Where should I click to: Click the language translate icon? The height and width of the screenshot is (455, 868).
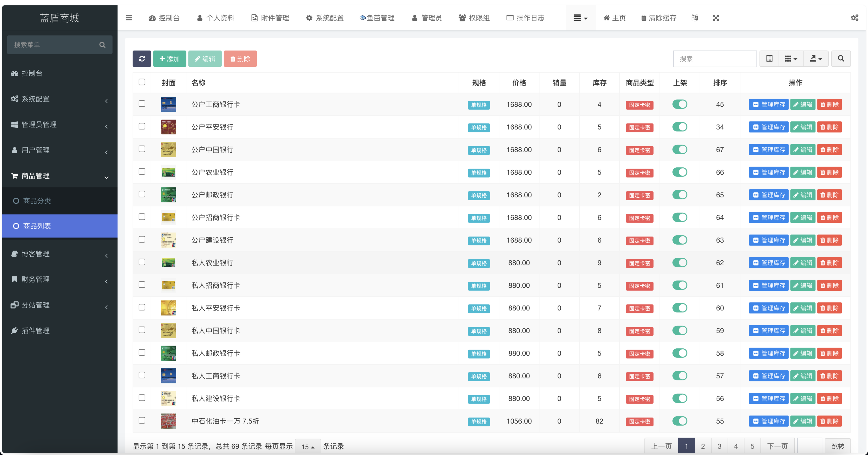click(x=694, y=18)
